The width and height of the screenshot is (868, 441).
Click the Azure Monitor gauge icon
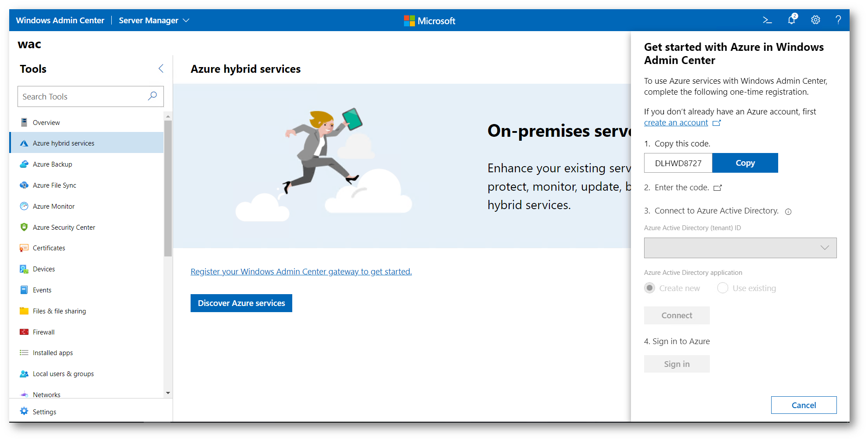tap(24, 206)
